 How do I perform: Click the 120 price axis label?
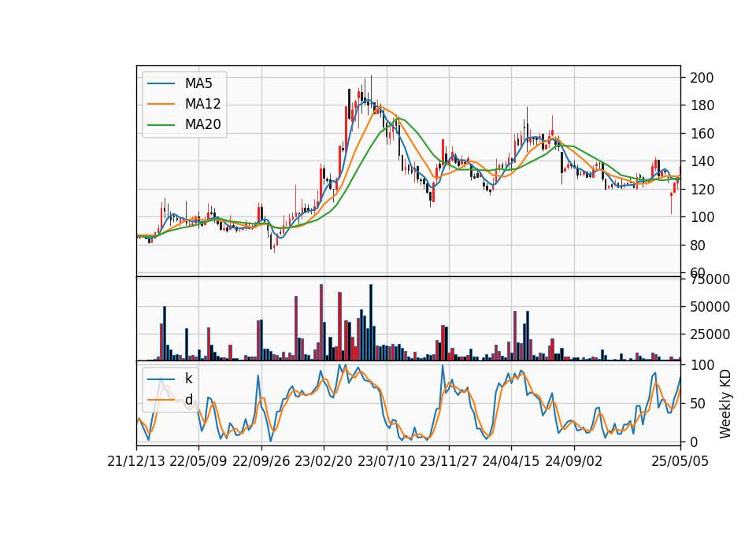(702, 190)
